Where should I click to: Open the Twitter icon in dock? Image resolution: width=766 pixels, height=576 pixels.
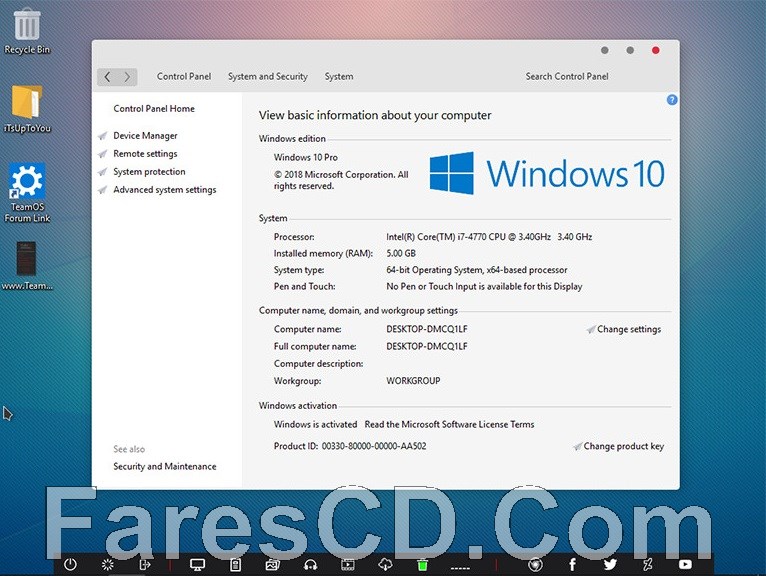610,565
